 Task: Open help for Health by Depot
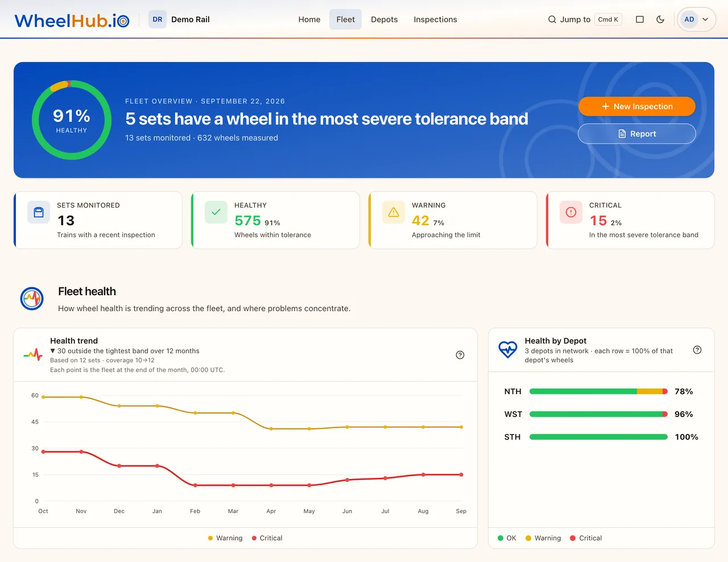coord(697,350)
